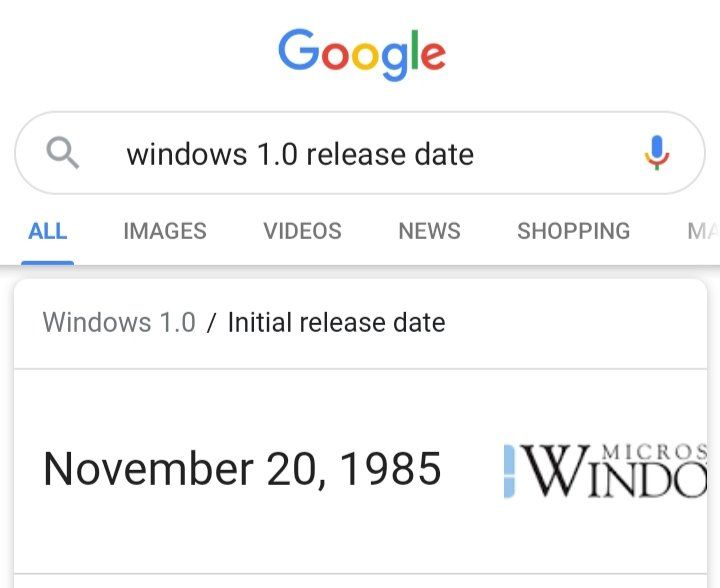Click the Google logo

click(361, 52)
